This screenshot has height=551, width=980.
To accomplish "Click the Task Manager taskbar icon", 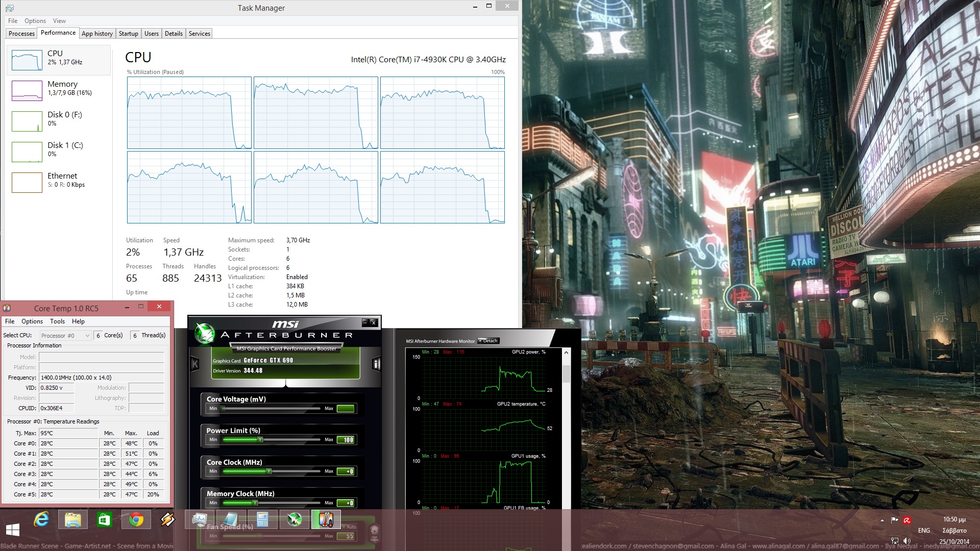I will click(x=199, y=520).
